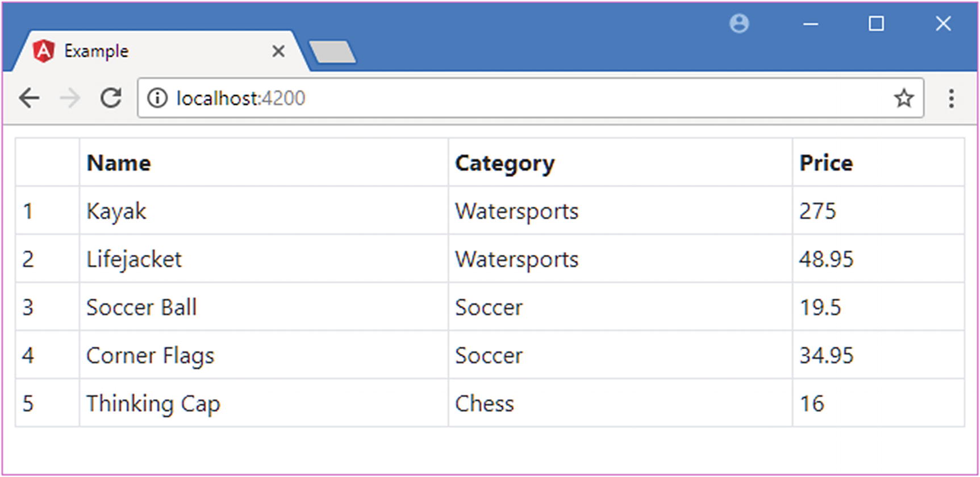
Task: Click the Angular favicon on tab
Action: (x=43, y=51)
